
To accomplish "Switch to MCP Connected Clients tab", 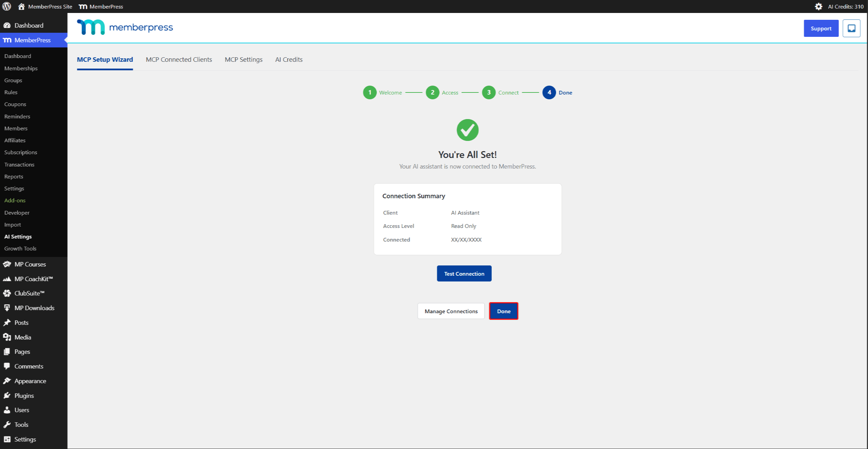I will tap(179, 59).
